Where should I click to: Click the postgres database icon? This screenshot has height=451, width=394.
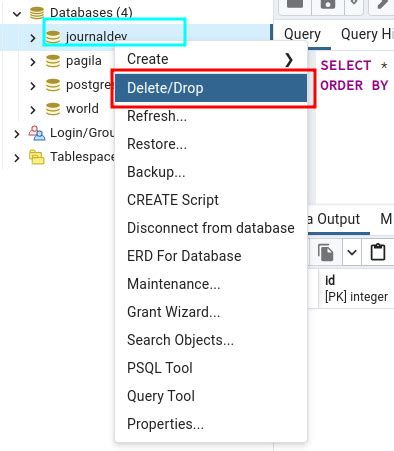click(x=53, y=85)
